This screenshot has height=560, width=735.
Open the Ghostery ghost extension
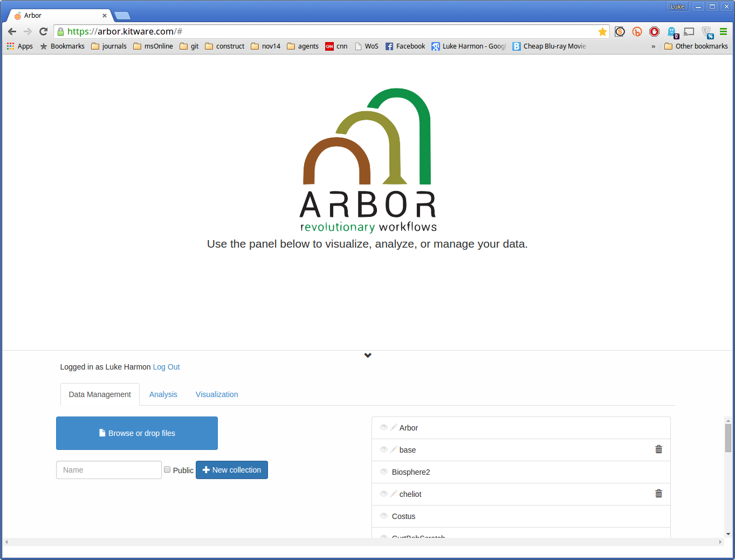(x=672, y=32)
